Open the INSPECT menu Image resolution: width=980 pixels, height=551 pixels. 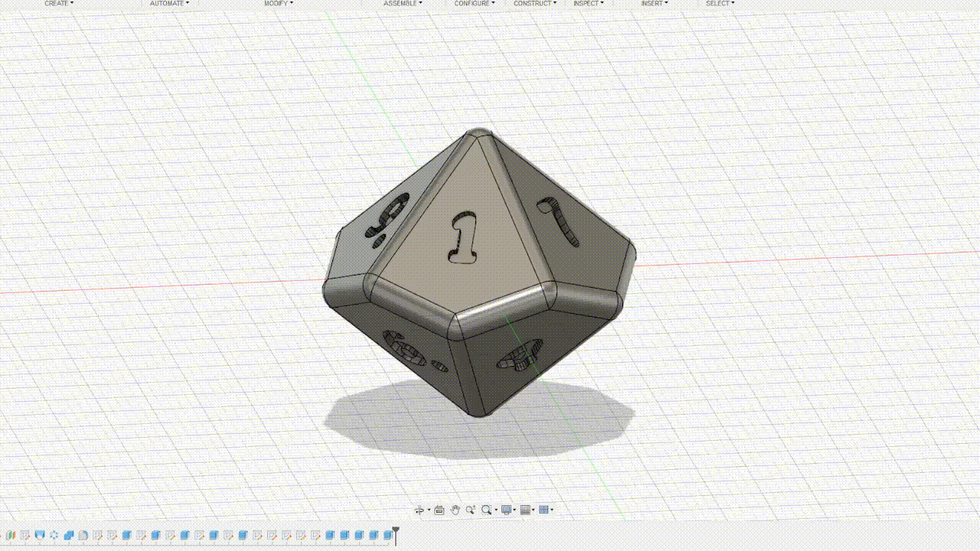[x=588, y=4]
